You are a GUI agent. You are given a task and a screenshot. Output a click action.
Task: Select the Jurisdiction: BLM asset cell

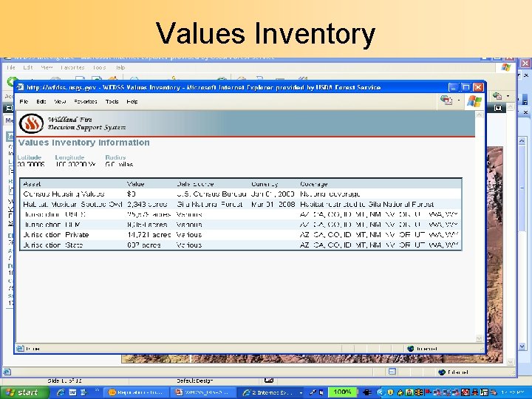tap(52, 225)
